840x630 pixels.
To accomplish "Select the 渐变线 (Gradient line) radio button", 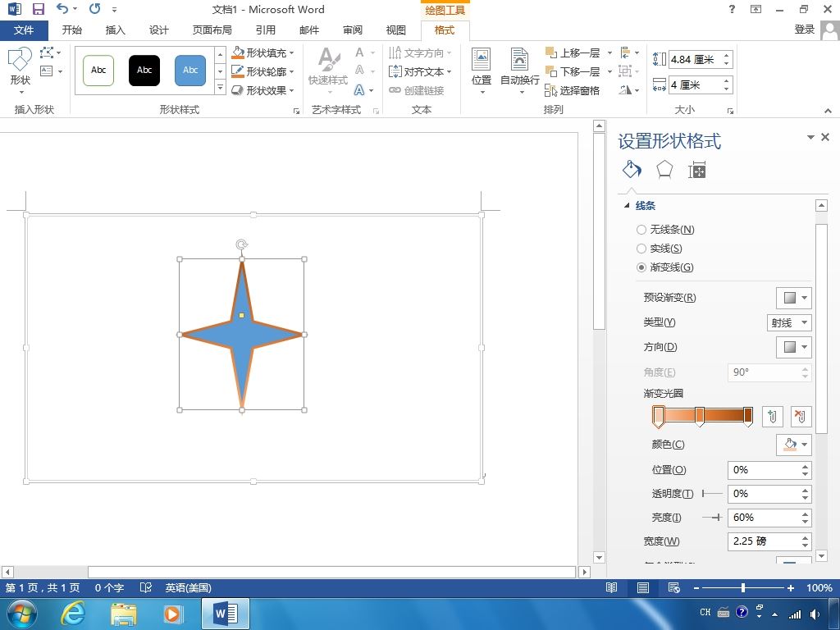I will (x=641, y=267).
